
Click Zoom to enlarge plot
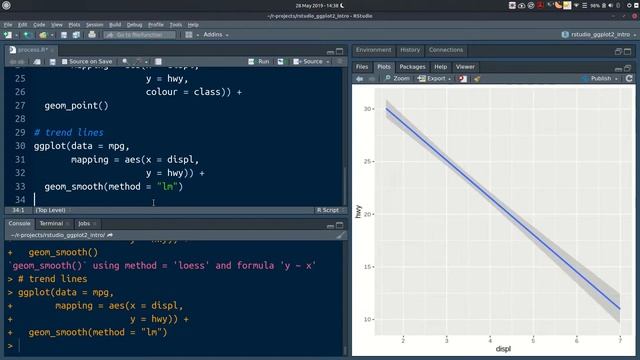pyautogui.click(x=397, y=78)
